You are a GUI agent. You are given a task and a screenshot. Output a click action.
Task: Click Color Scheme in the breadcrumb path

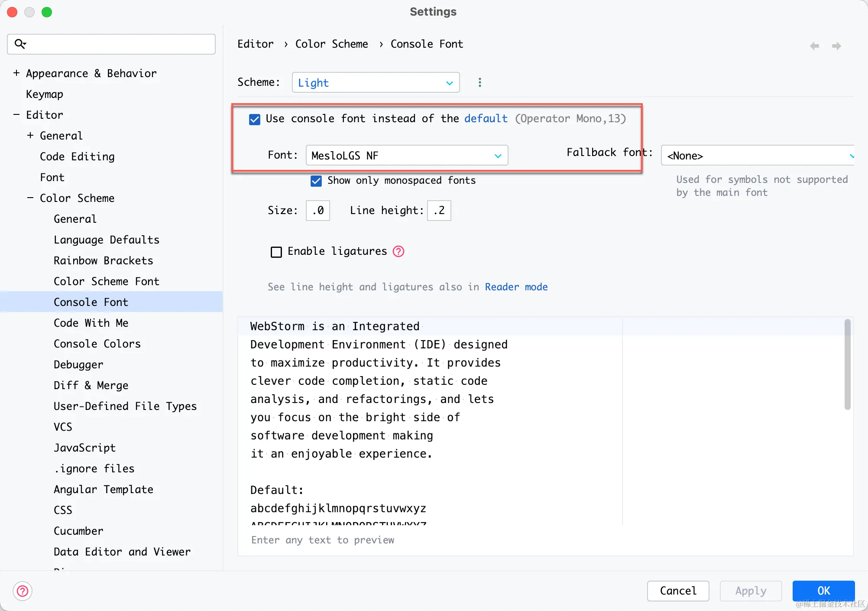click(x=331, y=44)
